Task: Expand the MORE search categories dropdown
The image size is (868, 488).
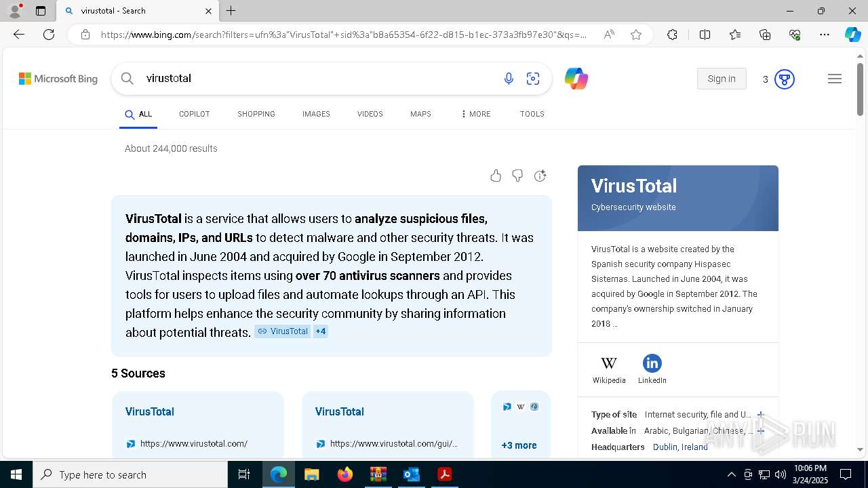Action: point(475,114)
